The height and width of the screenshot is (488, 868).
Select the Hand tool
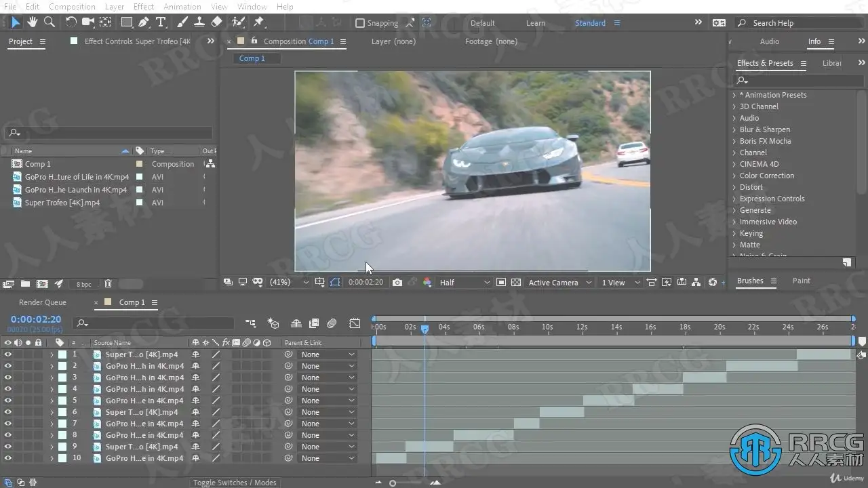(33, 22)
